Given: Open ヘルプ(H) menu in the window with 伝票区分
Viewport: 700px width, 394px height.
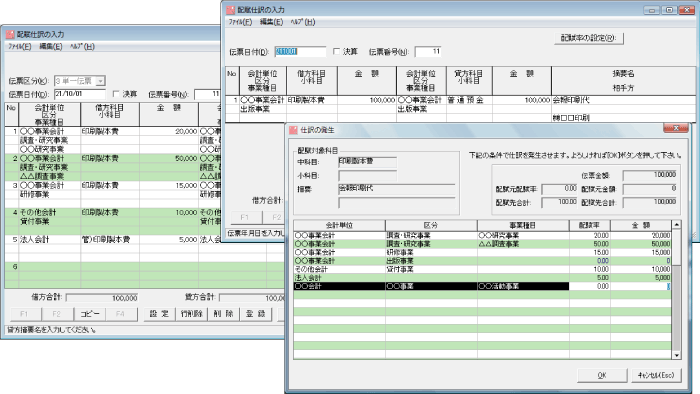Looking at the screenshot, I should (x=82, y=46).
